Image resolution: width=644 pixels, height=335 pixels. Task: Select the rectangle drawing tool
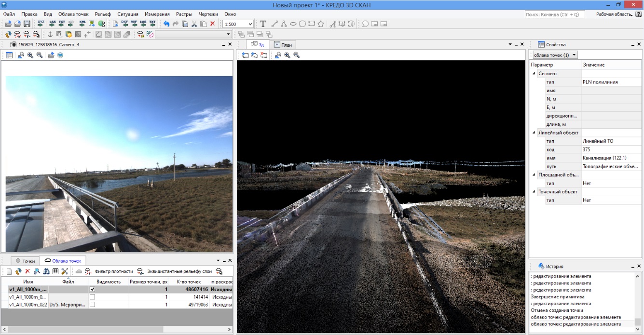[x=312, y=24]
